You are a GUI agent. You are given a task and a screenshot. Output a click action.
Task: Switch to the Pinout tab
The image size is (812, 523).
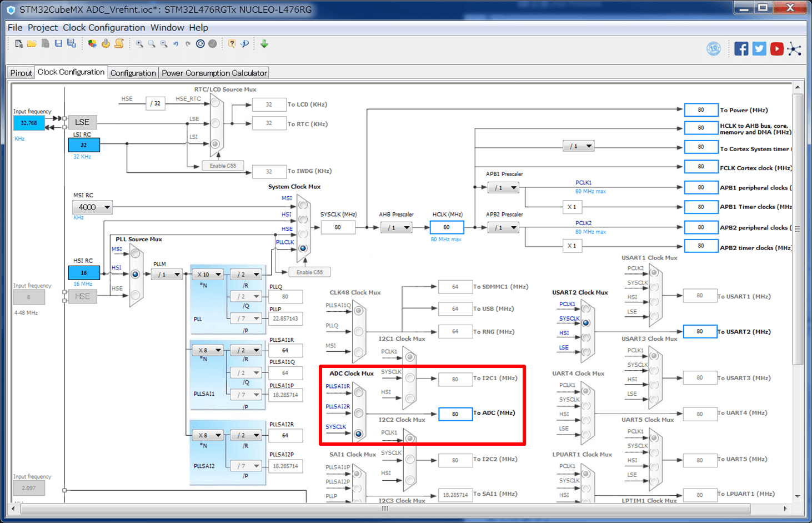point(21,73)
